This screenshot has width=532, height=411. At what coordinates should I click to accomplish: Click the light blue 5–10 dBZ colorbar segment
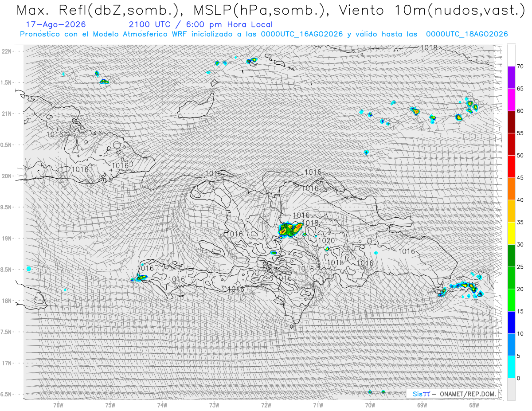coord(511,344)
